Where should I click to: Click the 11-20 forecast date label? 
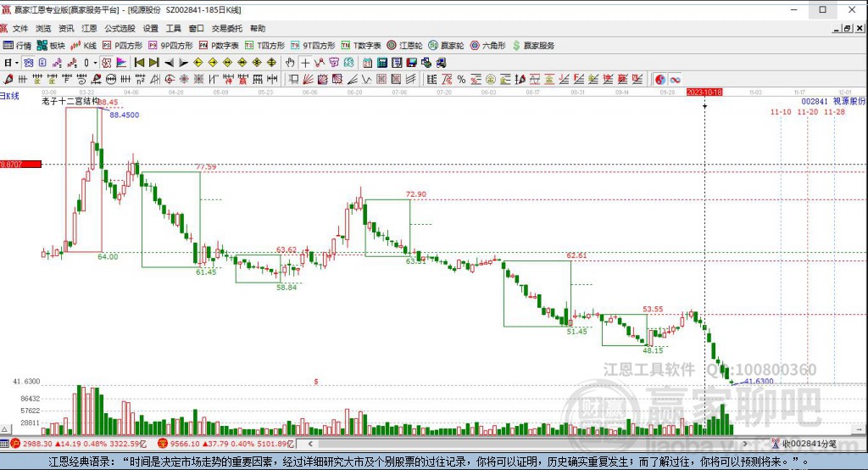click(808, 111)
